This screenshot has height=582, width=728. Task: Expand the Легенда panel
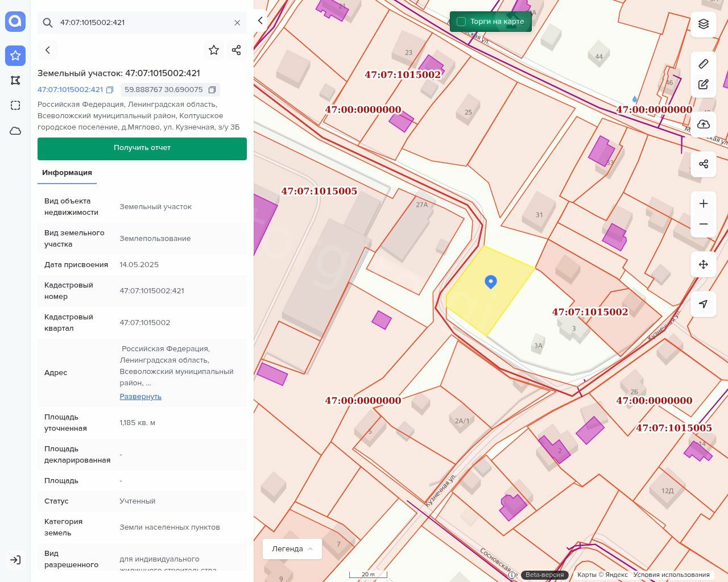tap(292, 549)
